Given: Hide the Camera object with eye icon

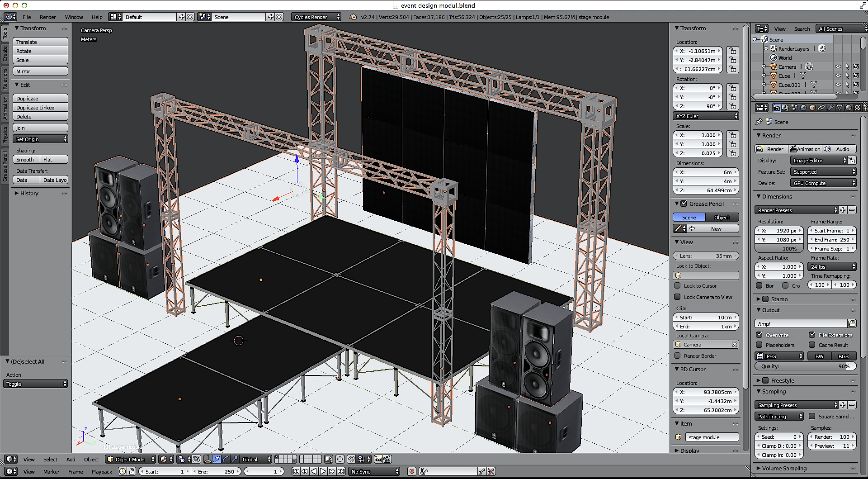Looking at the screenshot, I should (x=838, y=66).
